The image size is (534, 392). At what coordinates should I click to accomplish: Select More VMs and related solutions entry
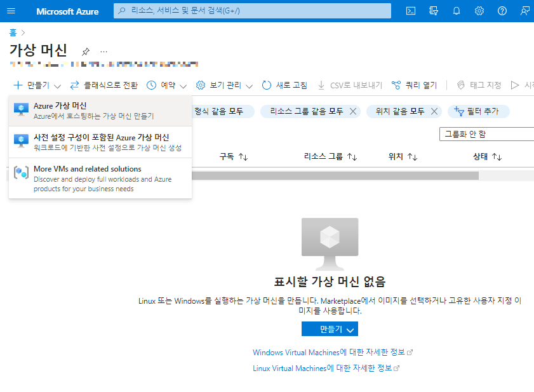[x=100, y=179]
